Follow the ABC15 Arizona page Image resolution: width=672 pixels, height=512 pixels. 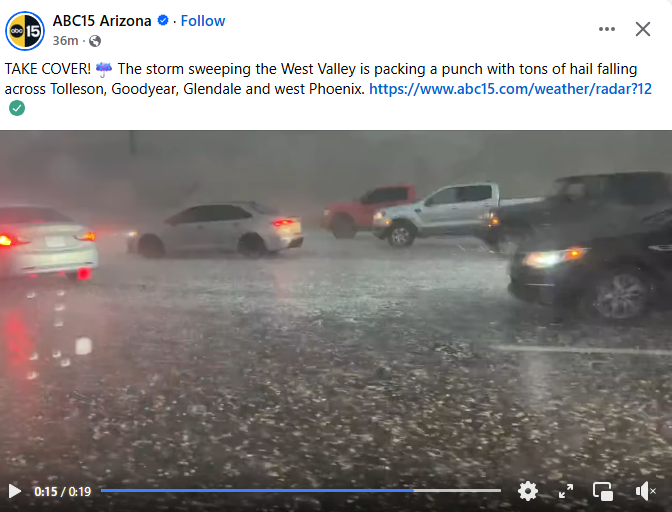coord(203,21)
